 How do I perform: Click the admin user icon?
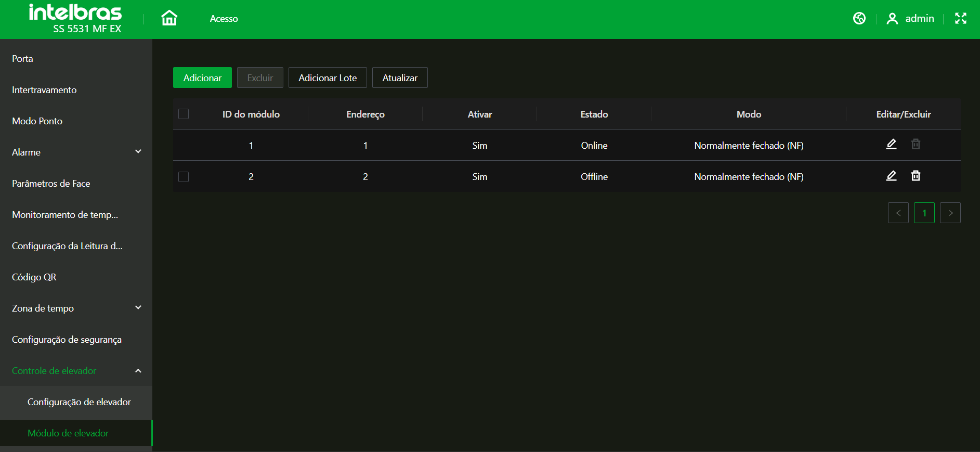click(892, 19)
